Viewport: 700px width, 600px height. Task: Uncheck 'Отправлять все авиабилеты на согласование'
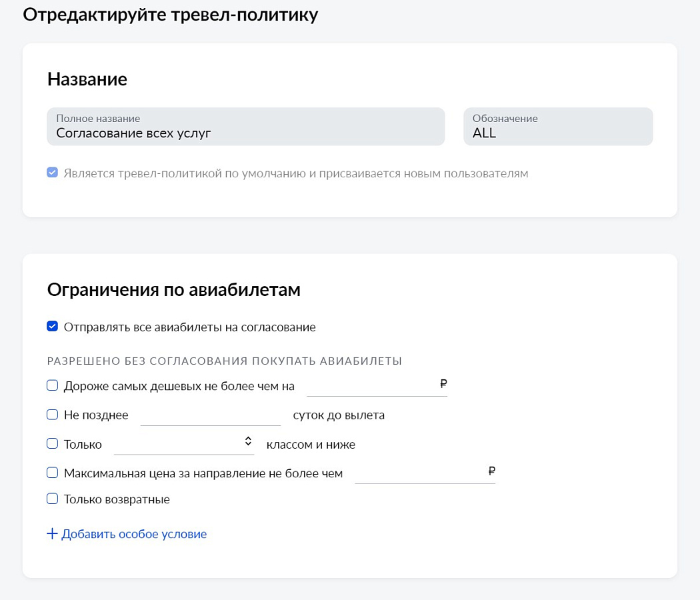(x=52, y=327)
